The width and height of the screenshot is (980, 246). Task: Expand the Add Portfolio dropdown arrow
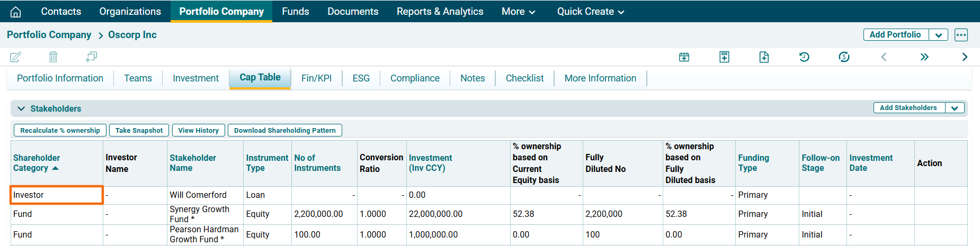pos(938,35)
